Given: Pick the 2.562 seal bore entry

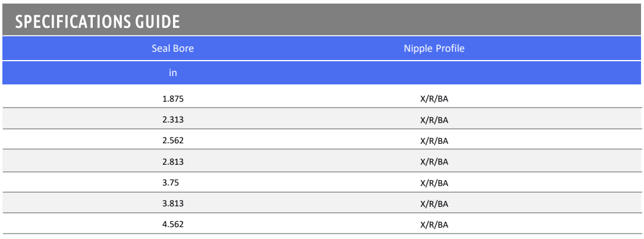Looking at the screenshot, I should tap(173, 141).
